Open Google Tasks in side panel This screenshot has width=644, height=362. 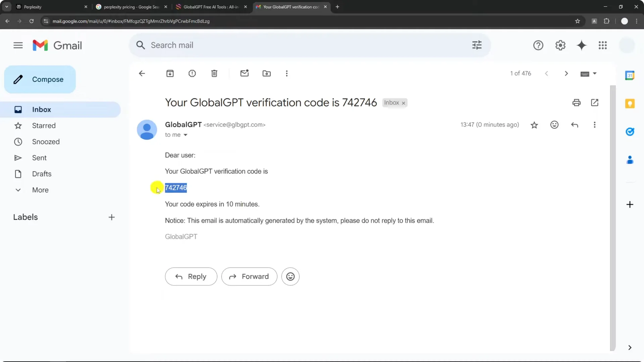630,132
